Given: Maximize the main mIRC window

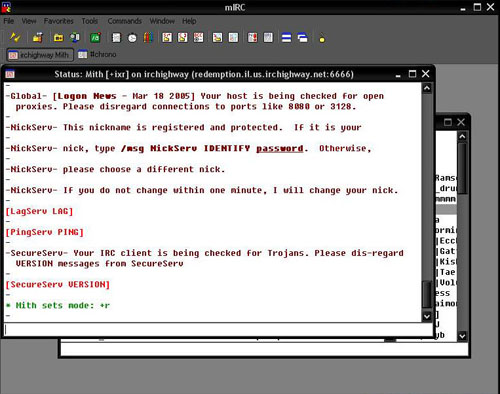Looking at the screenshot, I should point(477,7).
